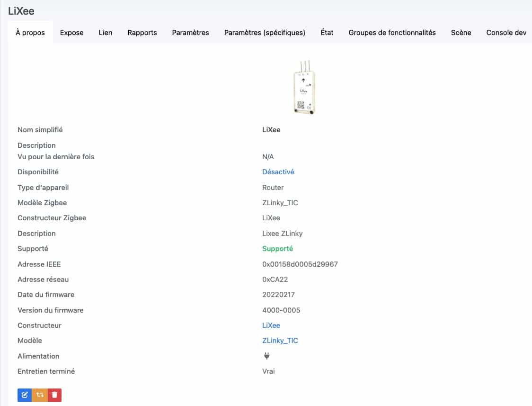Click the Modèle Zigbee label
The height and width of the screenshot is (406, 532).
coord(42,203)
